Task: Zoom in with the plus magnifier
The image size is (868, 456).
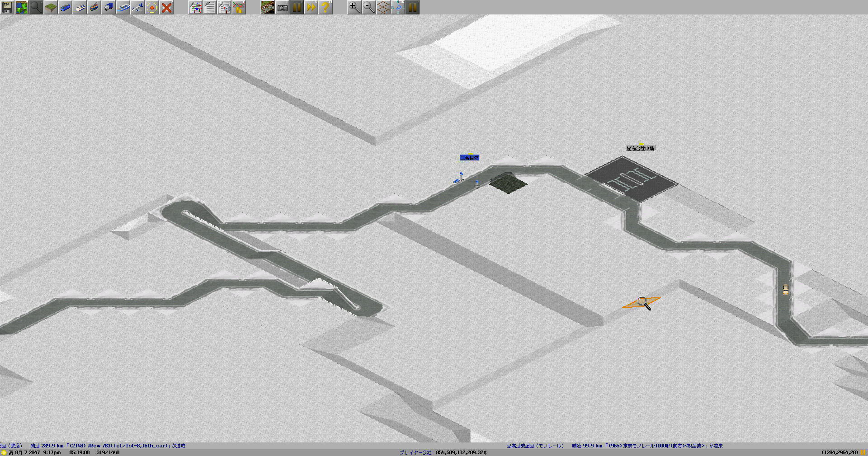Action: pyautogui.click(x=354, y=7)
